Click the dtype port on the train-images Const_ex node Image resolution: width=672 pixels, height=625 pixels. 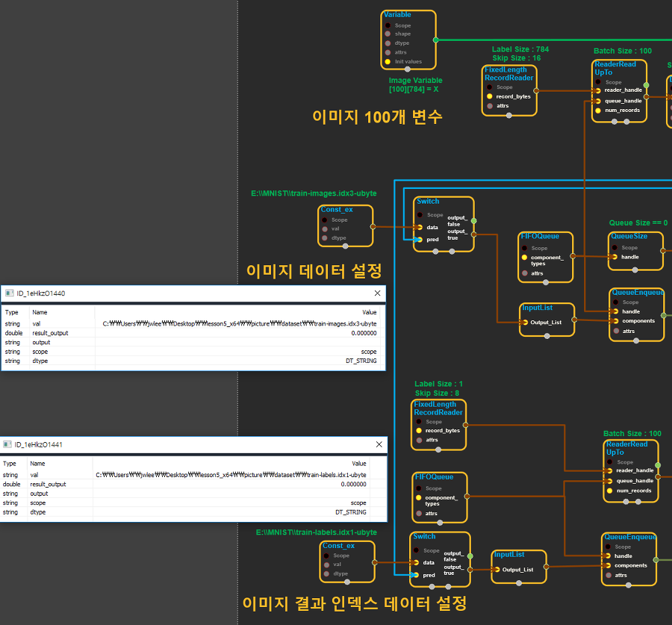click(325, 238)
